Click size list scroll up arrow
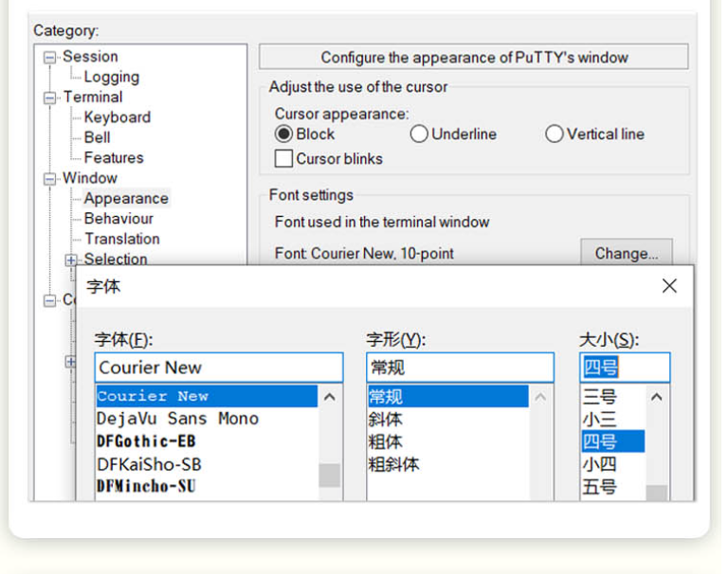Viewport: 728px width, 574px height. click(x=657, y=397)
